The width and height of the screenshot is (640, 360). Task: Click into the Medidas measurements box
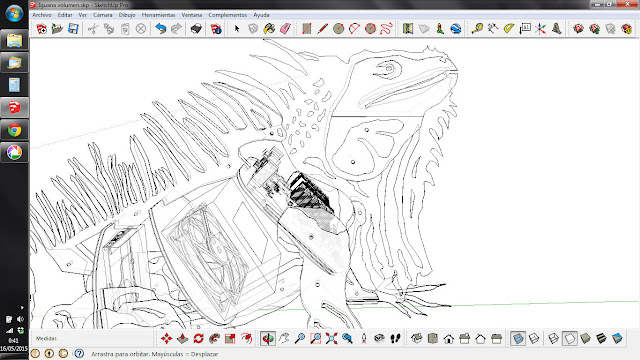(x=93, y=338)
